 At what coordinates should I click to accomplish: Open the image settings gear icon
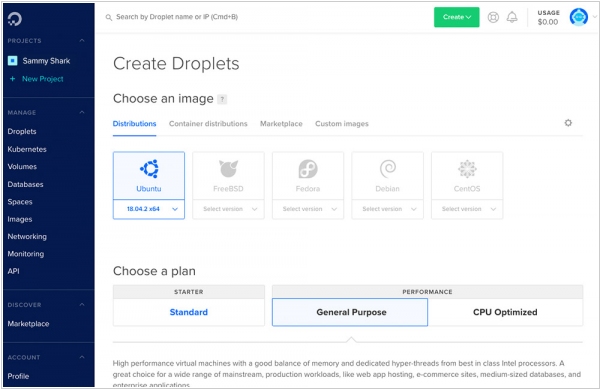[568, 123]
